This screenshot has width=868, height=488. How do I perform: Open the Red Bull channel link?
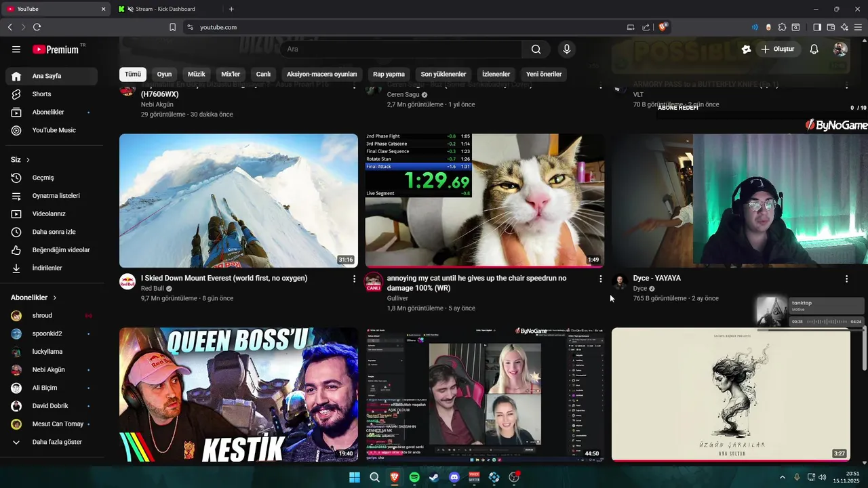pyautogui.click(x=153, y=289)
